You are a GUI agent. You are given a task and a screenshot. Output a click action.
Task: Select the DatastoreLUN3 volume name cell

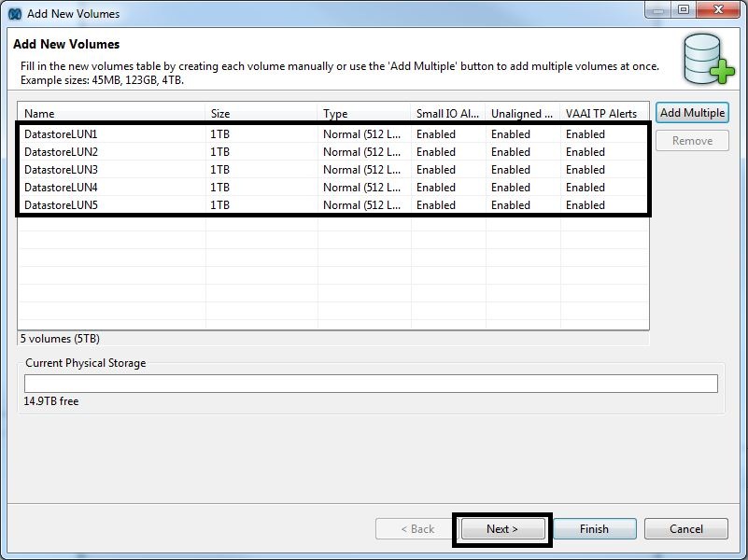click(61, 170)
